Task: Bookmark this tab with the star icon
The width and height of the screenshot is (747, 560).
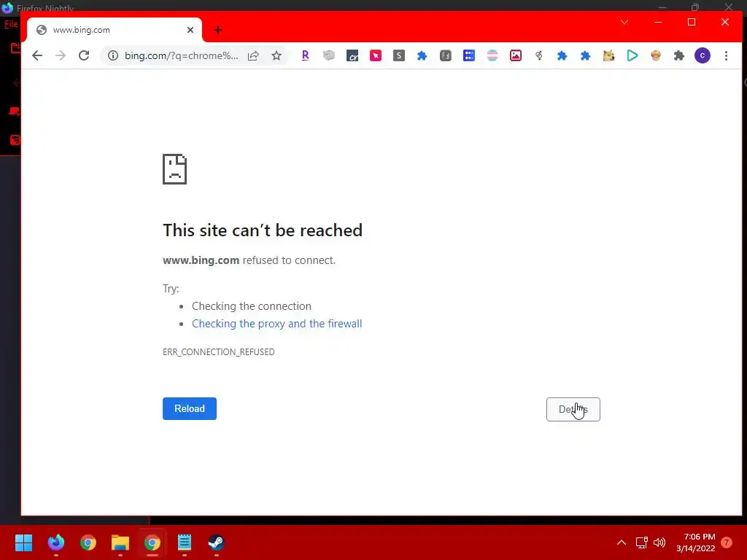Action: pyautogui.click(x=276, y=55)
